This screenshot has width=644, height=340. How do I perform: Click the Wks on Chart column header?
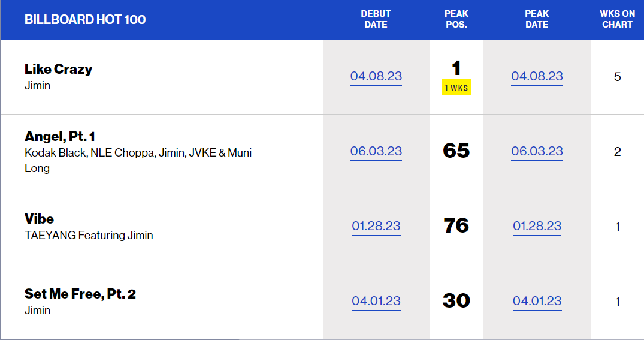617,19
